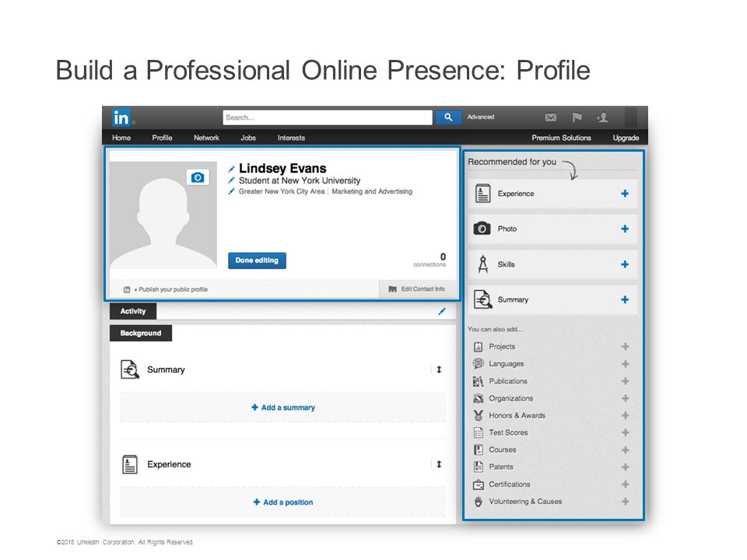Click plus icon next to Volunteering & Causes
Screen dimensions: 747x560
click(625, 502)
